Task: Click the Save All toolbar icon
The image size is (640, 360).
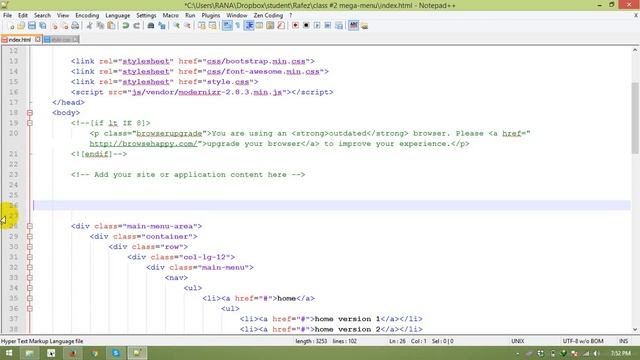Action: (42, 26)
